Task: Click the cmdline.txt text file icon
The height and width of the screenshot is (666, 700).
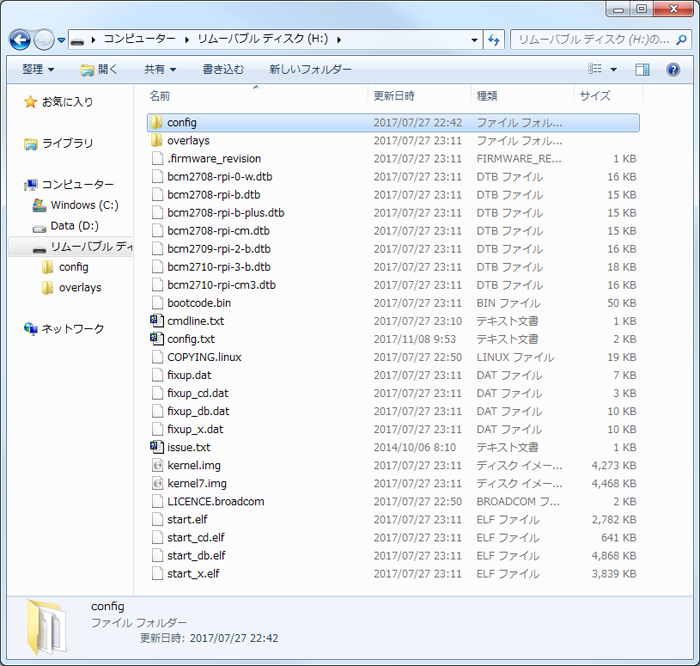Action: pyautogui.click(x=157, y=321)
